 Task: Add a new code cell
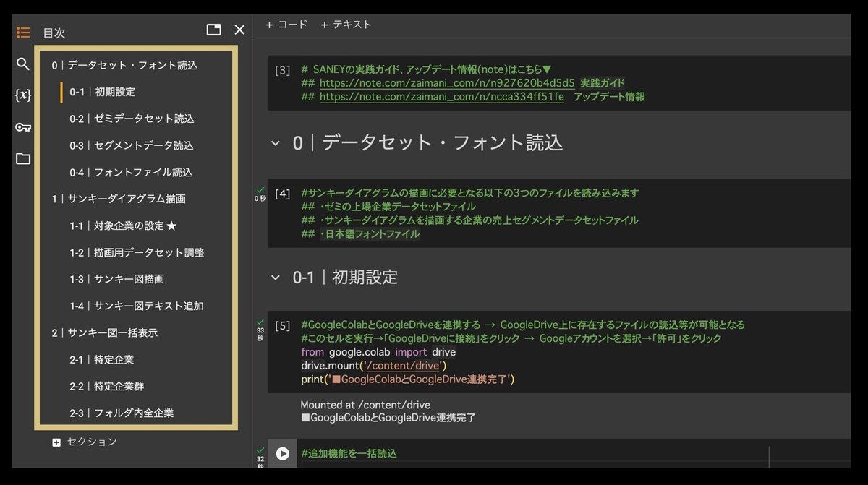pos(286,25)
